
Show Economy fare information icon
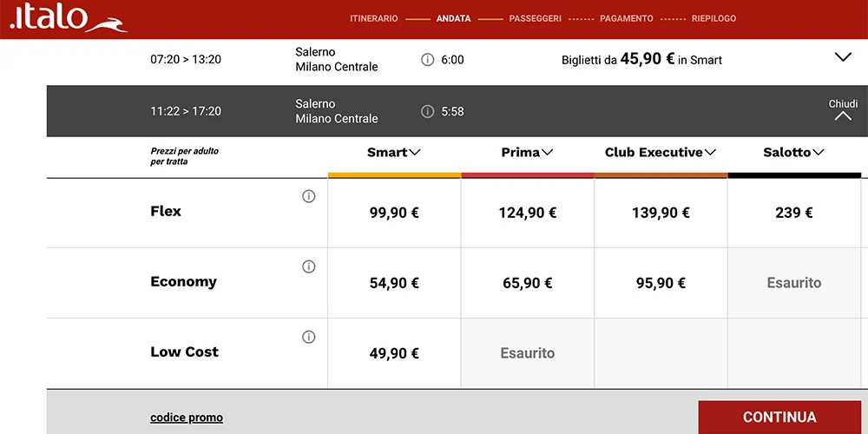tap(308, 267)
